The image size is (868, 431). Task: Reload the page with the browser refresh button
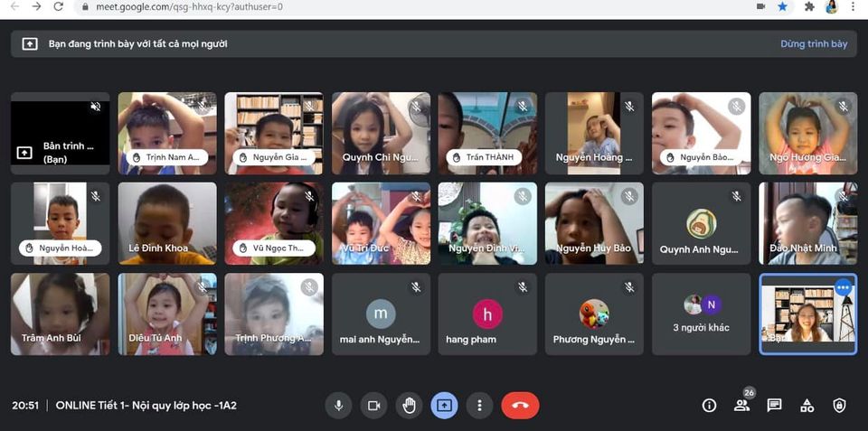[59, 6]
